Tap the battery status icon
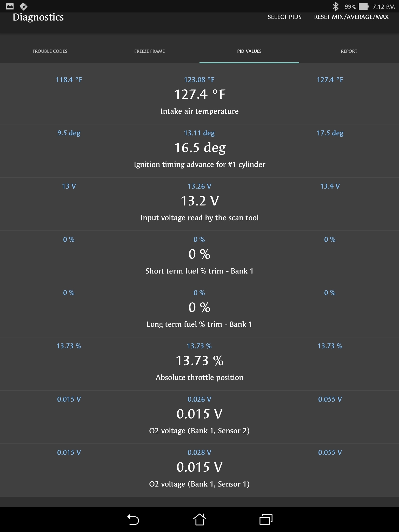Viewport: 399px width, 532px height. click(363, 6)
